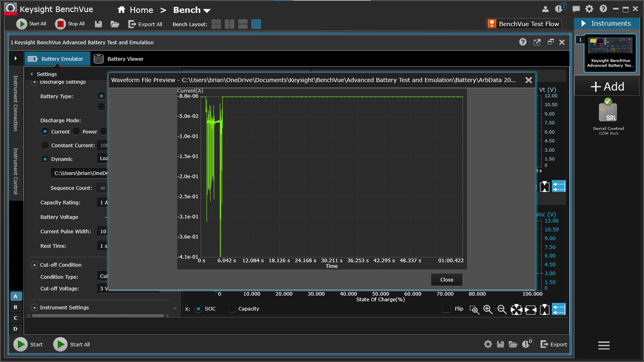Open the hamburger menu in Instruments panel
The height and width of the screenshot is (362, 644).
click(604, 345)
